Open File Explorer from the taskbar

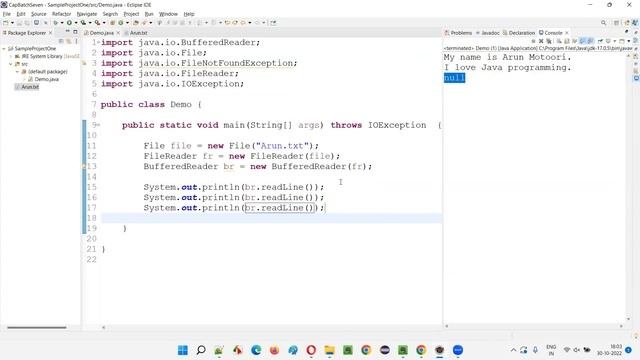tap(329, 350)
